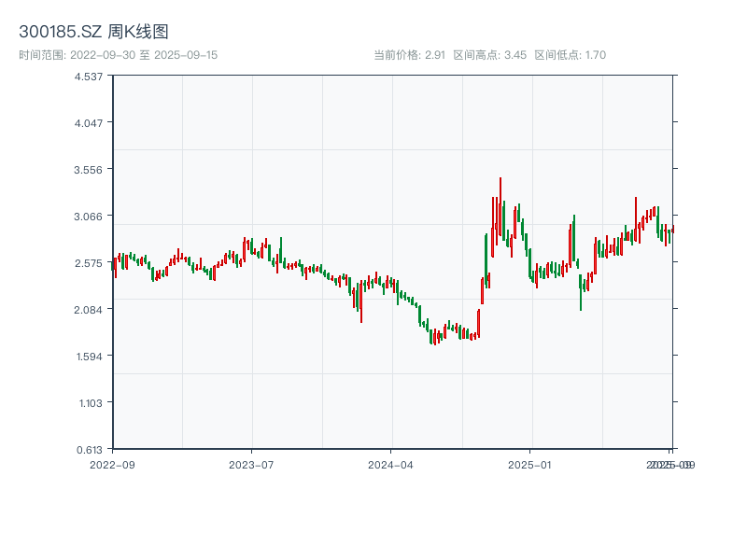Image resolution: width=747 pixels, height=560 pixels.
Task: Select the 2025-01 x-axis date label
Action: click(530, 464)
